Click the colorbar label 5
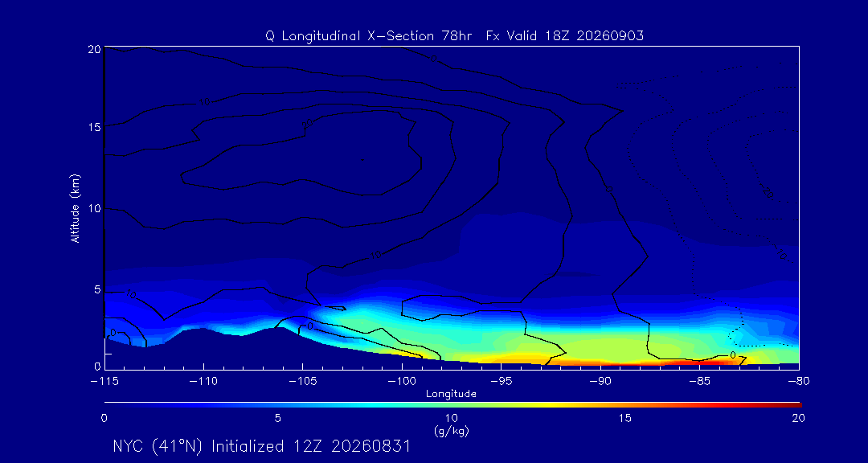The width and height of the screenshot is (868, 463). tap(278, 418)
